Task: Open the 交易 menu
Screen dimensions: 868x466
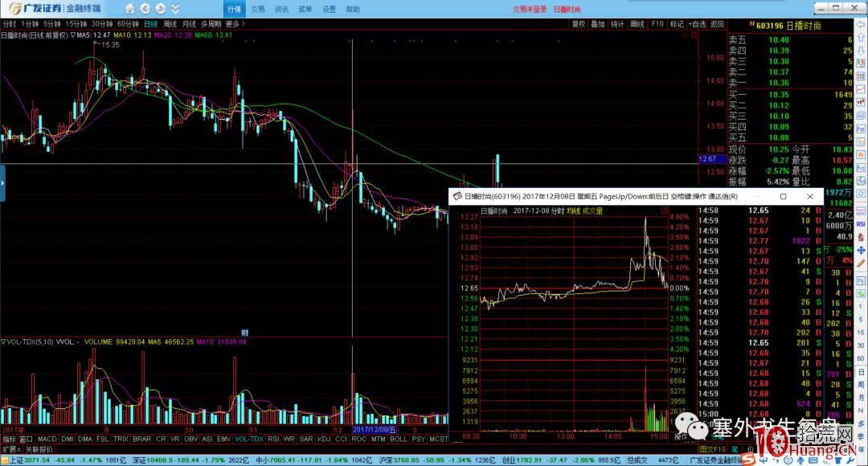Action: 258,10
